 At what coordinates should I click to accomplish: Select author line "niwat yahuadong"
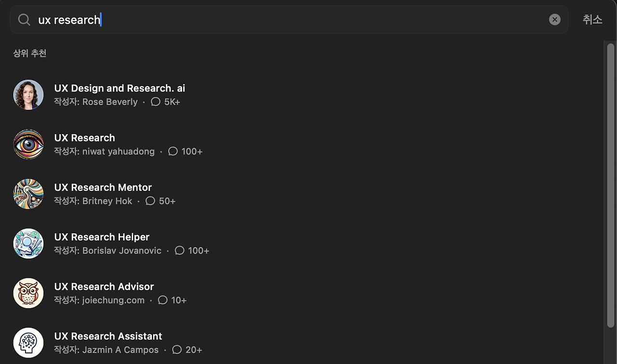coord(104,151)
